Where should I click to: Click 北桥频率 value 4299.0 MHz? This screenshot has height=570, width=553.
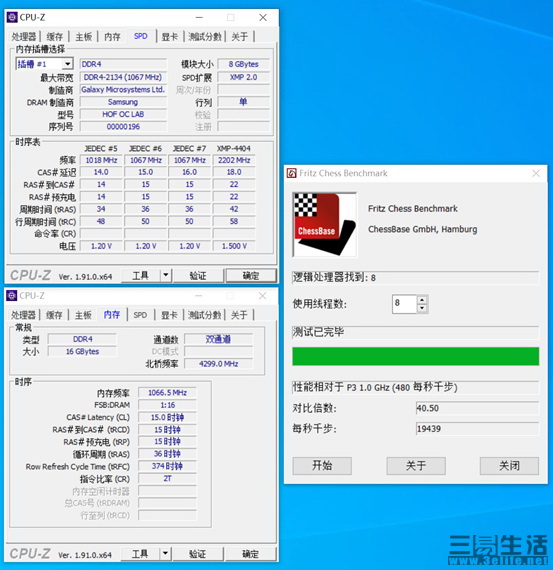pyautogui.click(x=218, y=364)
